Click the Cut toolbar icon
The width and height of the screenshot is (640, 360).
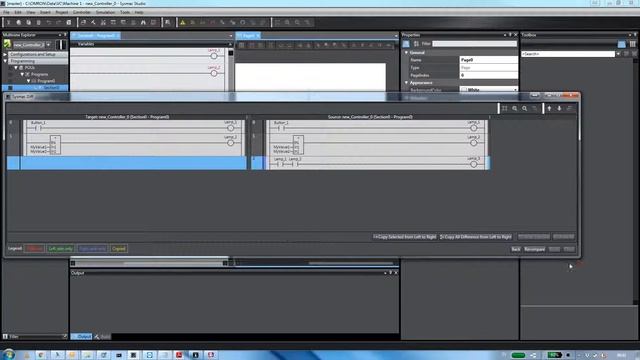pos(9,22)
